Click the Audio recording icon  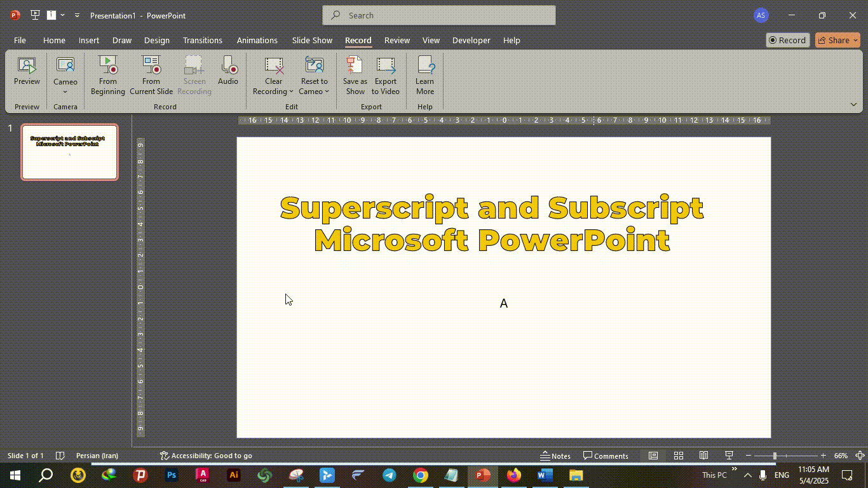[228, 65]
